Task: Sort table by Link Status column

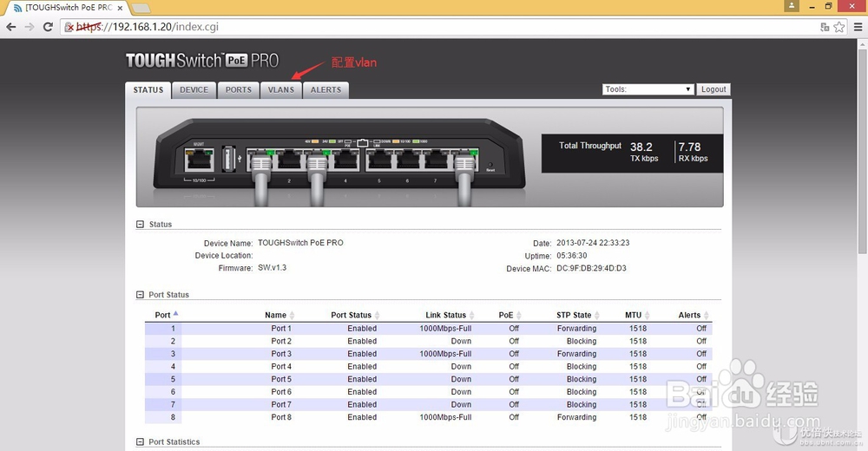Action: 450,315
